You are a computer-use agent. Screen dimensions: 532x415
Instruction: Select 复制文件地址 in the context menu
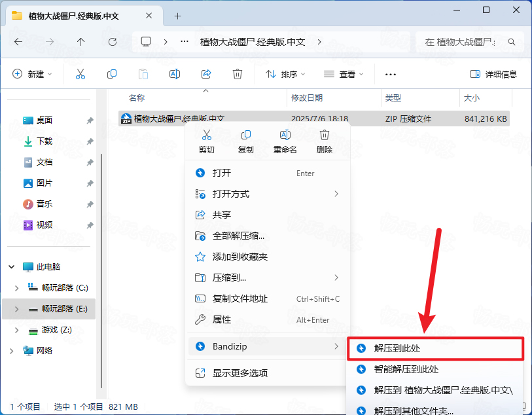(268, 298)
